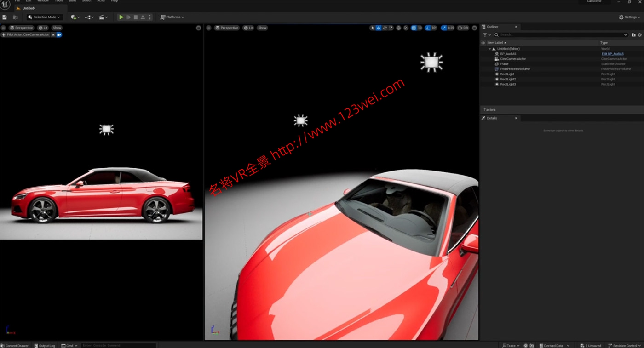Select the Move tool in the viewport toolbar

379,28
